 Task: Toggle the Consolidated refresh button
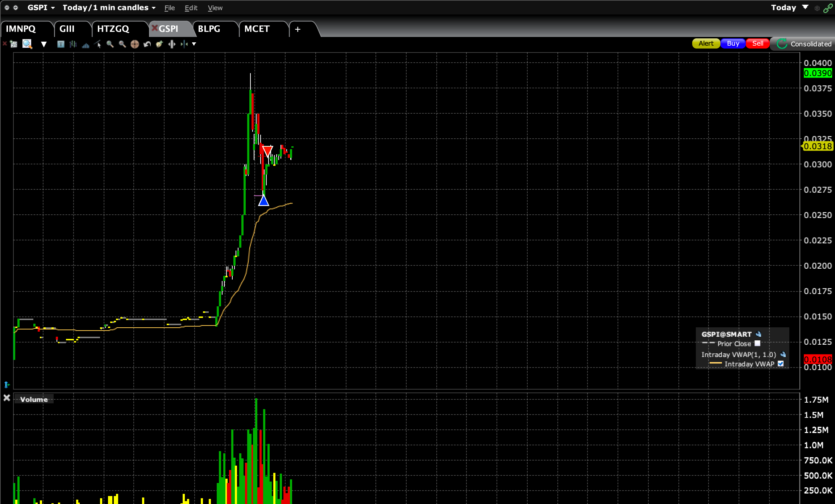coord(782,44)
